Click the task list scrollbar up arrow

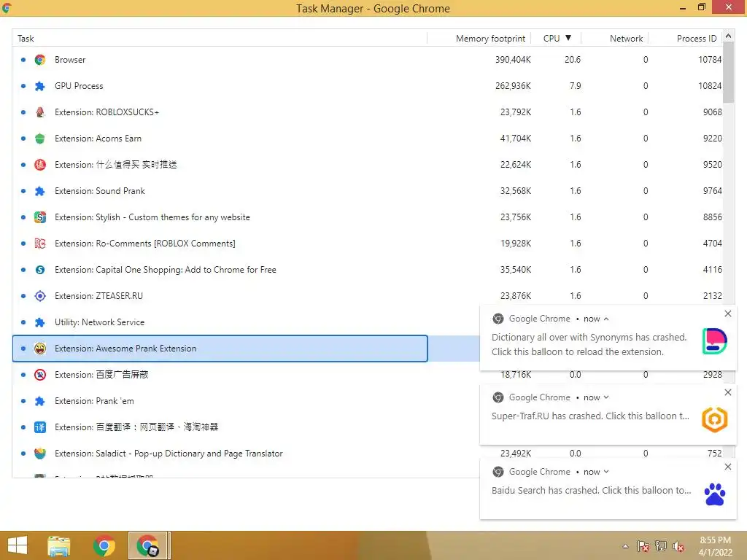point(728,36)
